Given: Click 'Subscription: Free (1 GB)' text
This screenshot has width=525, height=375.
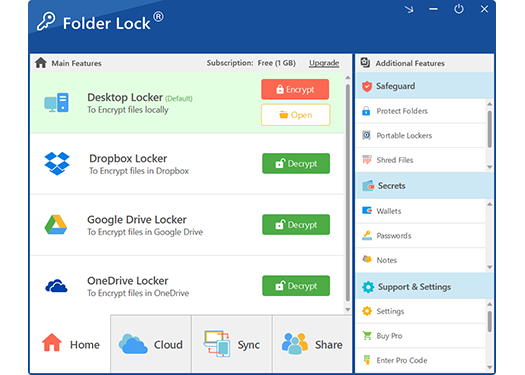Looking at the screenshot, I should point(251,63).
